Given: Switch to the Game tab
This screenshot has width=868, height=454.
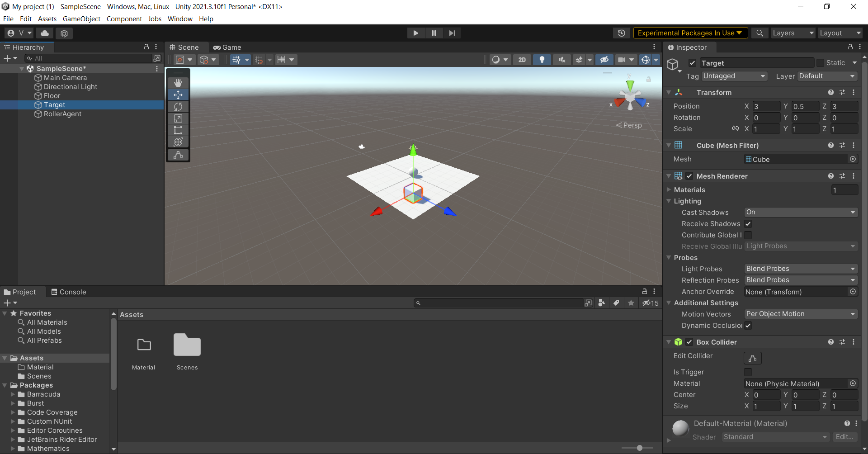Looking at the screenshot, I should point(227,47).
